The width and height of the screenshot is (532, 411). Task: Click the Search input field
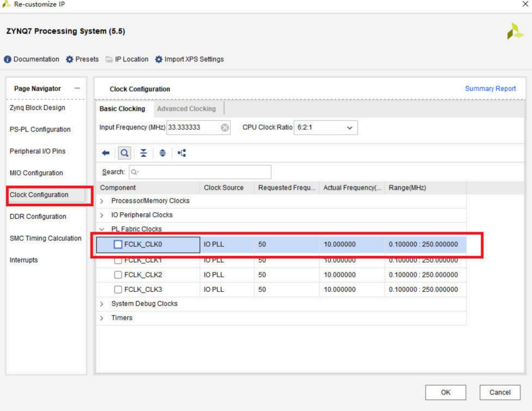[x=201, y=172]
